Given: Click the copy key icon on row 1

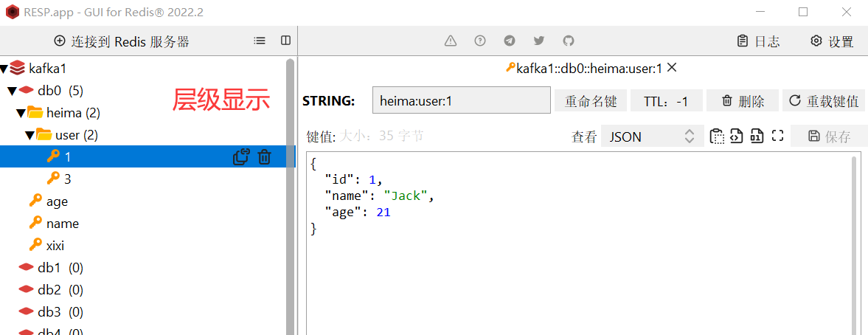Looking at the screenshot, I should pyautogui.click(x=241, y=156).
